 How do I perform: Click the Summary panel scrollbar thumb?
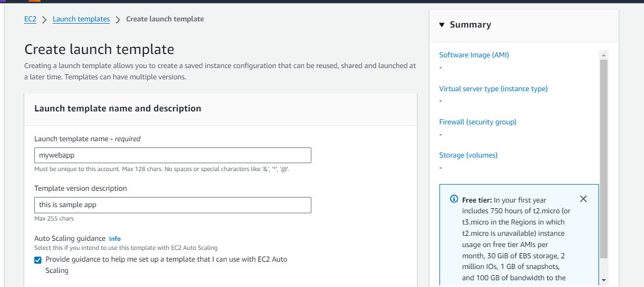[604, 159]
